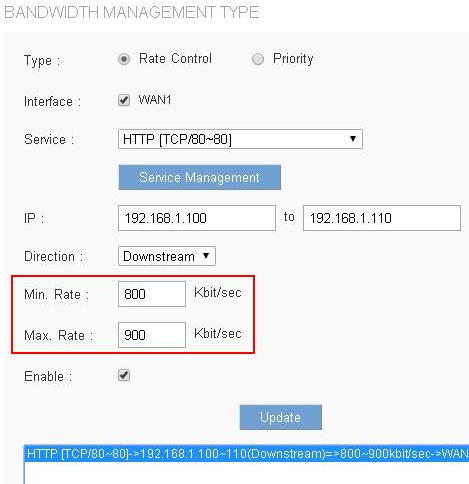
Task: Click empty area of the rules list box
Action: [x=247, y=473]
